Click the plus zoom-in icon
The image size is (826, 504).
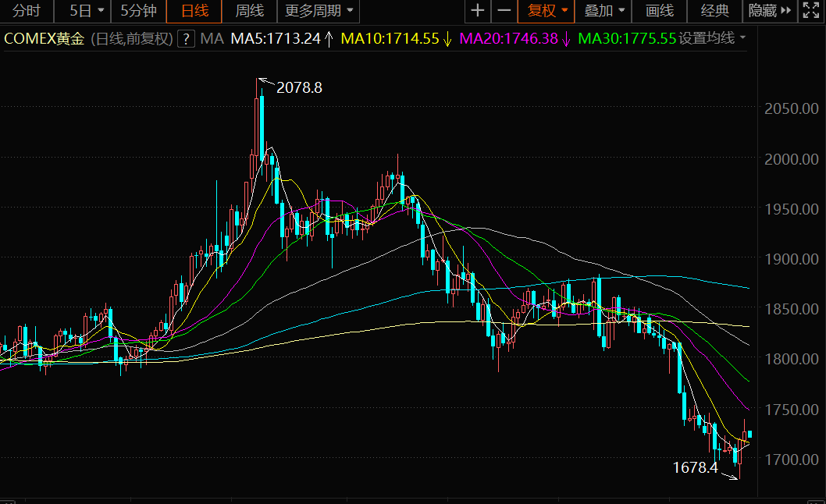[478, 11]
